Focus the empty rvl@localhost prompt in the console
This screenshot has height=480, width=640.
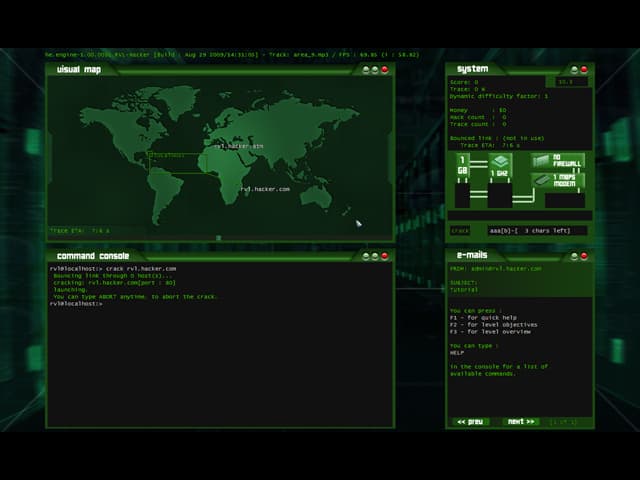pyautogui.click(x=76, y=304)
